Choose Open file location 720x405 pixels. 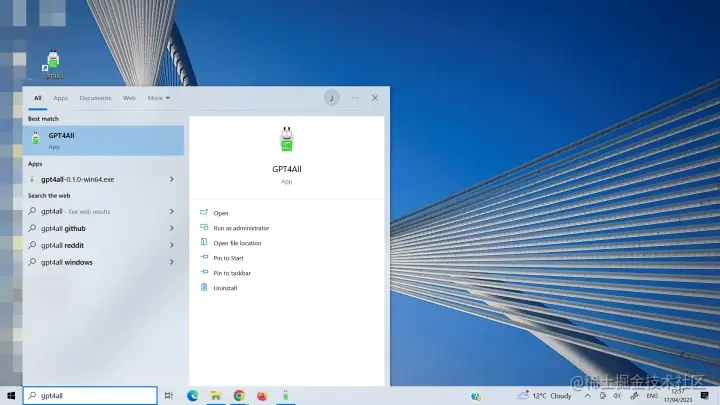click(x=237, y=243)
